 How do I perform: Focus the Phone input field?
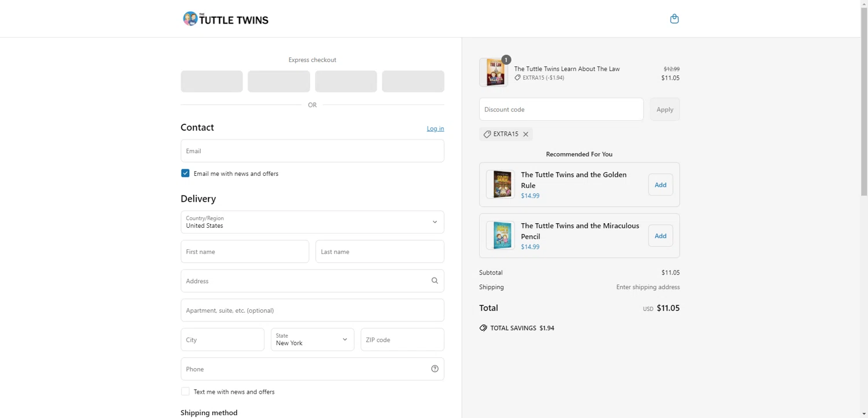pyautogui.click(x=312, y=369)
